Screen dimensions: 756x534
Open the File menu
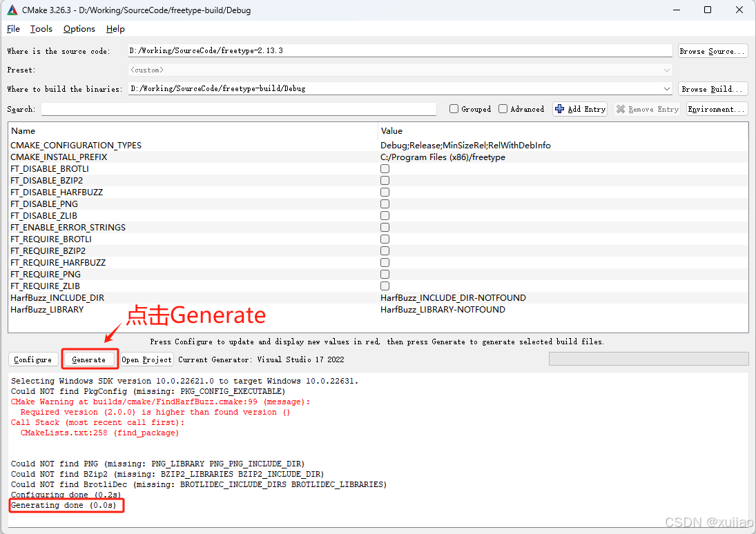point(12,29)
